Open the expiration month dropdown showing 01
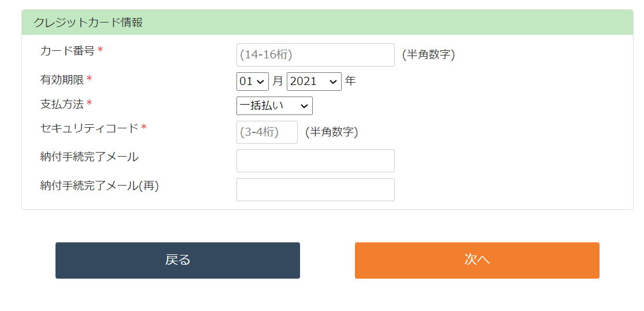 (x=253, y=82)
